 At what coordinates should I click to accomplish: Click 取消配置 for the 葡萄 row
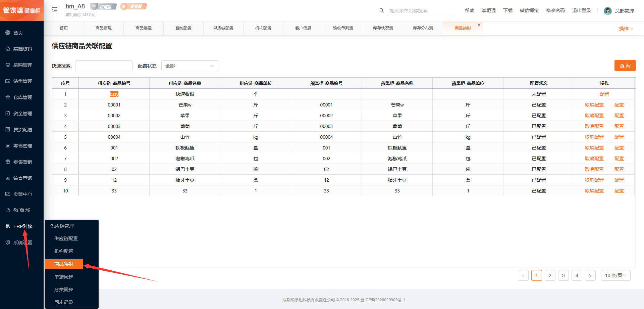tap(594, 126)
